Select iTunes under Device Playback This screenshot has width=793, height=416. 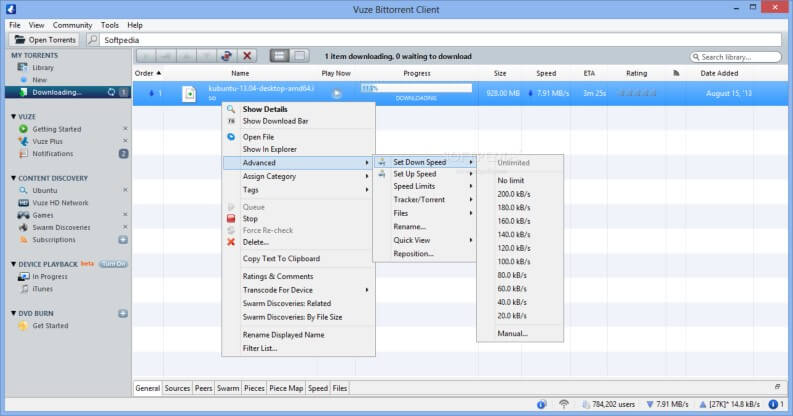pyautogui.click(x=42, y=289)
